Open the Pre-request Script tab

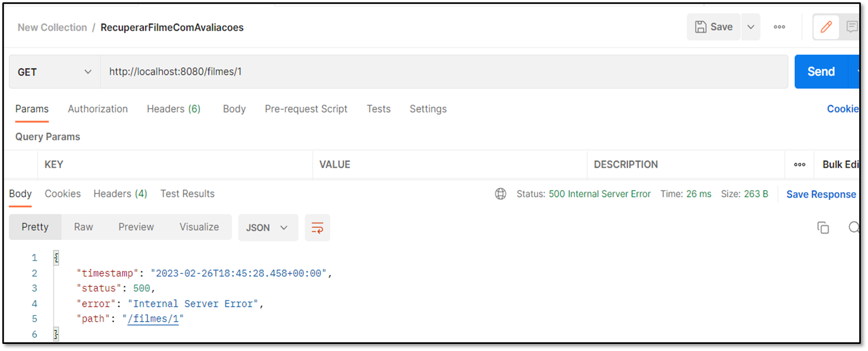(x=306, y=109)
